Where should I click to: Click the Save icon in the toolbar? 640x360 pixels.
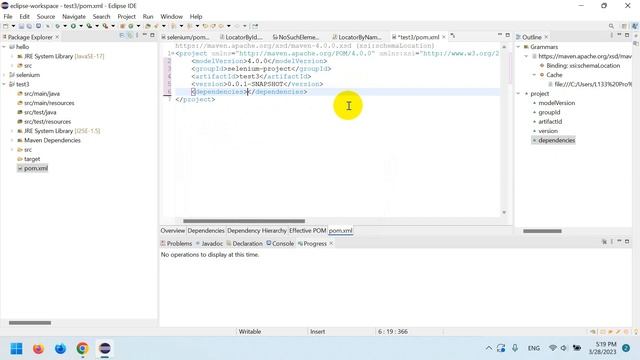(x=21, y=26)
